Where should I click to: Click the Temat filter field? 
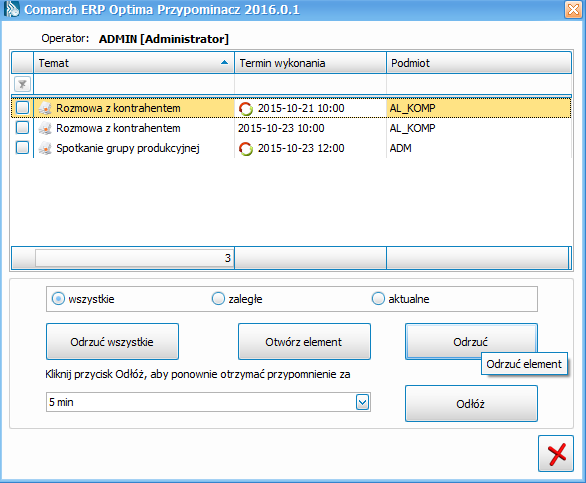[x=134, y=84]
